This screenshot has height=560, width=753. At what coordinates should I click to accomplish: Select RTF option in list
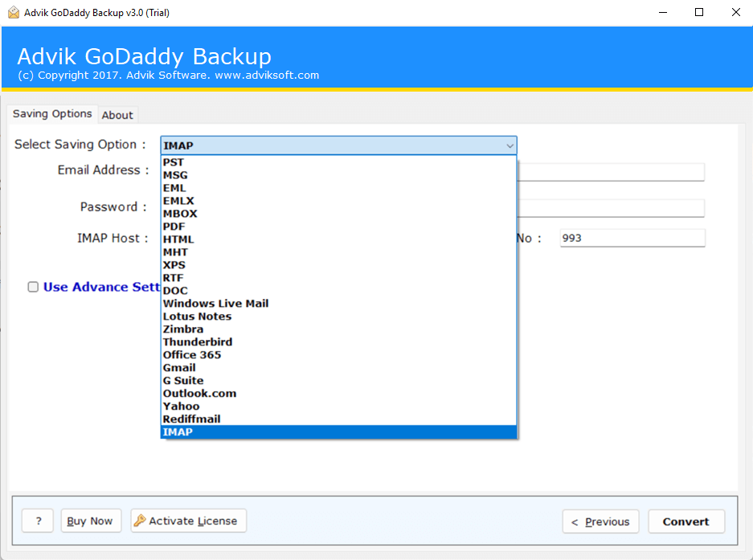pyautogui.click(x=338, y=278)
